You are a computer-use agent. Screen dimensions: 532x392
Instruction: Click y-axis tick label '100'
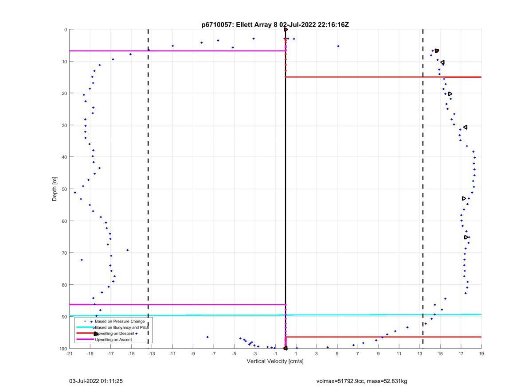[63, 349]
